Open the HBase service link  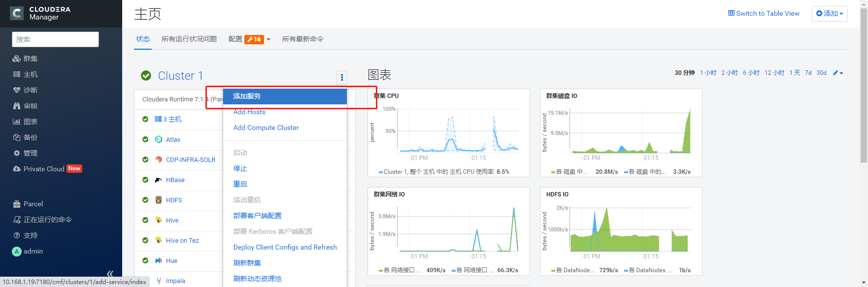click(175, 180)
